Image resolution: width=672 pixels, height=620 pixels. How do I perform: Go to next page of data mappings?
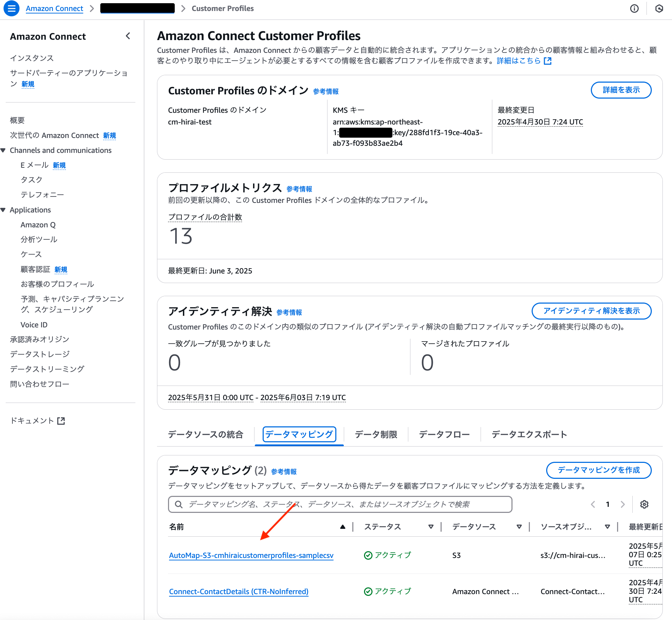click(x=623, y=504)
